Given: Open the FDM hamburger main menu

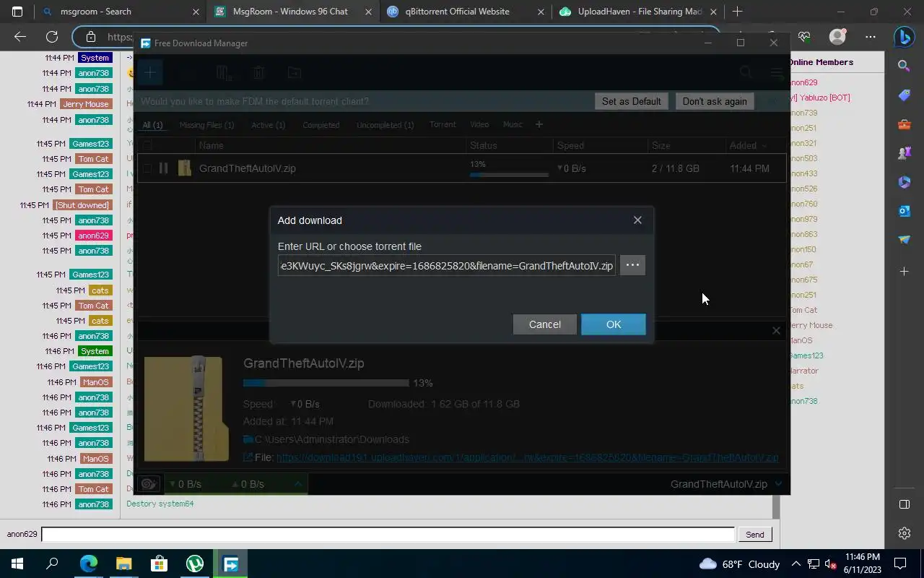Looking at the screenshot, I should tap(776, 72).
